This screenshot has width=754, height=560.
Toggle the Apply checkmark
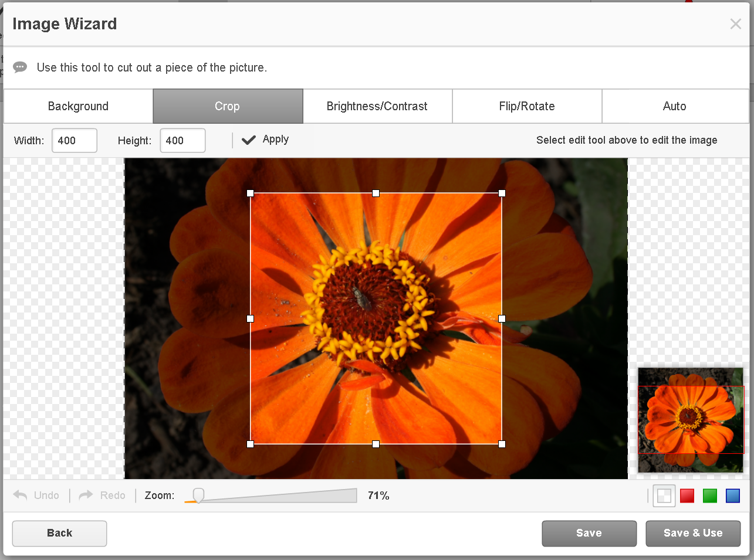(248, 140)
